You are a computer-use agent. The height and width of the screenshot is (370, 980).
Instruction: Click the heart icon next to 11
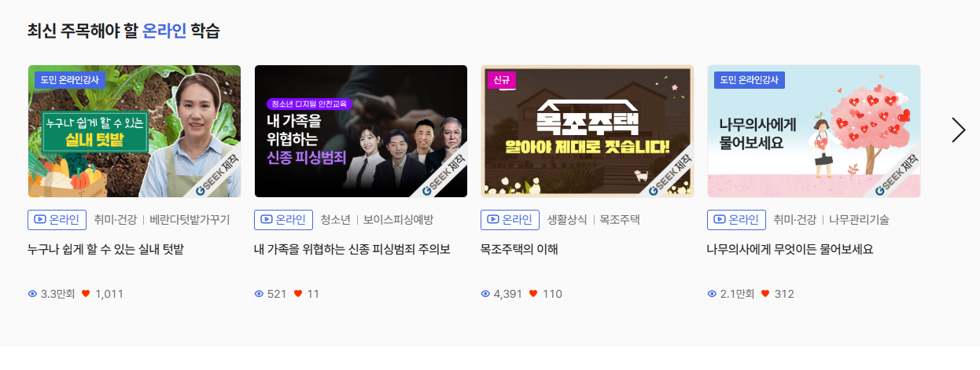coord(298,294)
